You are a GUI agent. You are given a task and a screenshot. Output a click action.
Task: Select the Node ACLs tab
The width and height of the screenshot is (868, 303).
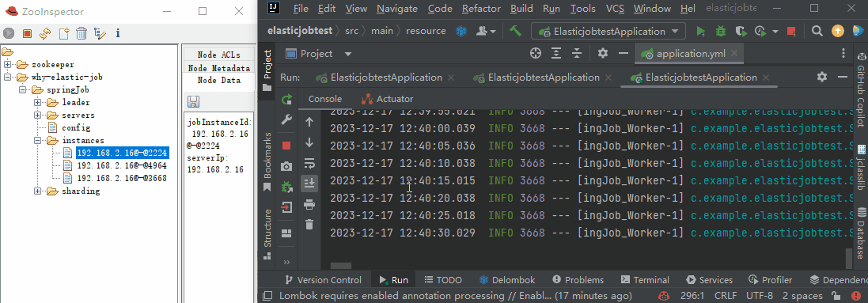point(219,55)
